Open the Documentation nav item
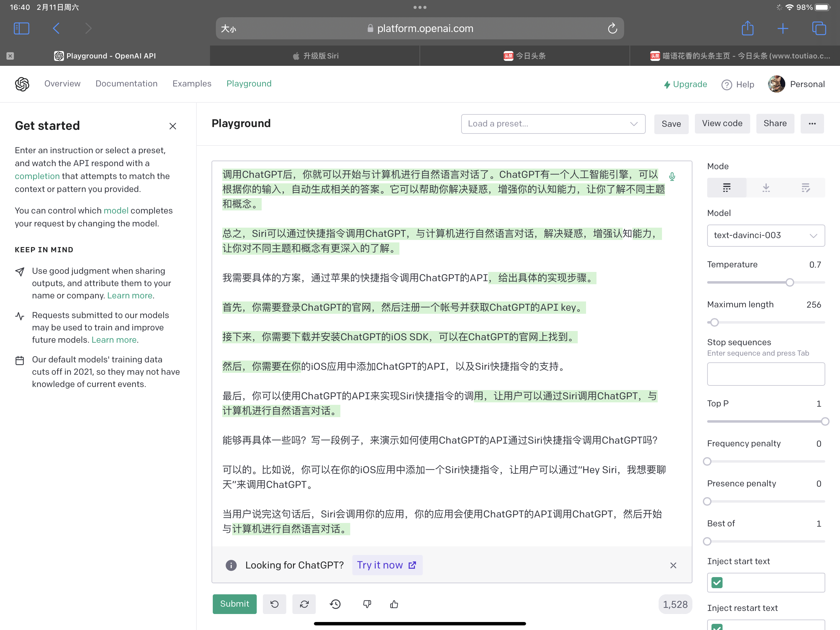 [126, 84]
